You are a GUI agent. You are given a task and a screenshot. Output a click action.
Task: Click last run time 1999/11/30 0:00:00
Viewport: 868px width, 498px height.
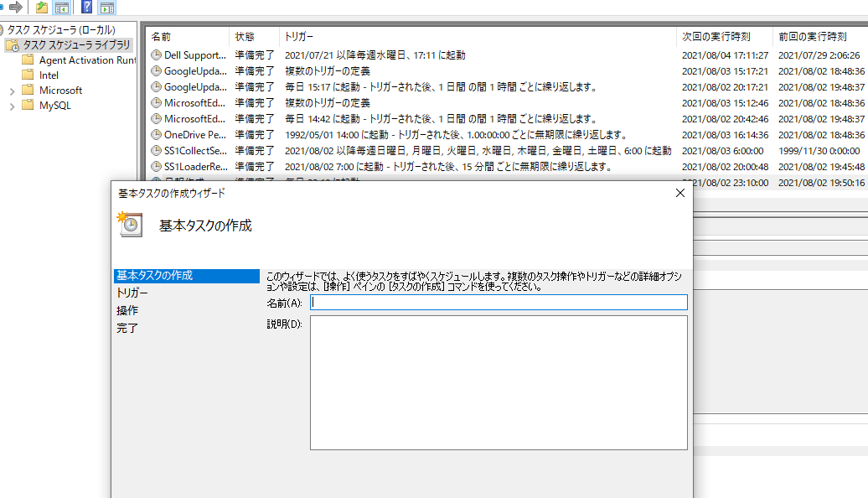pyautogui.click(x=819, y=151)
